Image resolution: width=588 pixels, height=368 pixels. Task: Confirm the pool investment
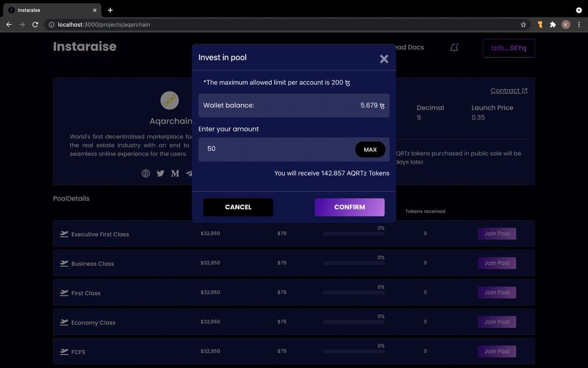(350, 207)
